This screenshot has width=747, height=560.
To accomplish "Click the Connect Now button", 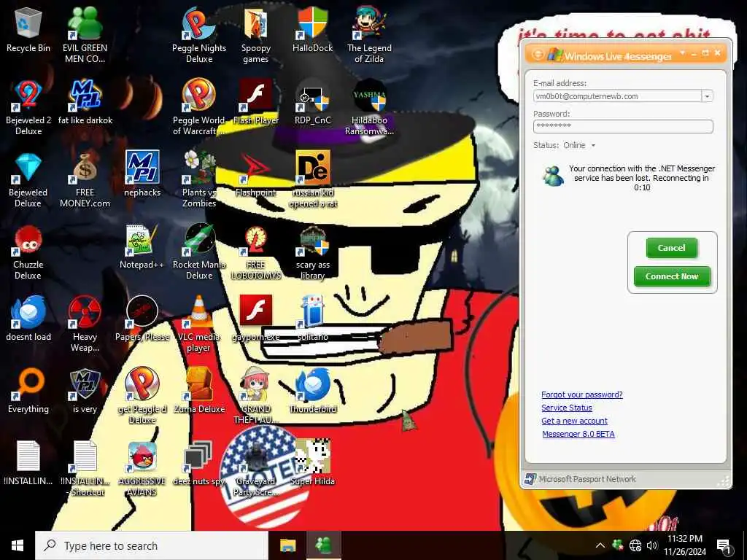I will pyautogui.click(x=672, y=276).
